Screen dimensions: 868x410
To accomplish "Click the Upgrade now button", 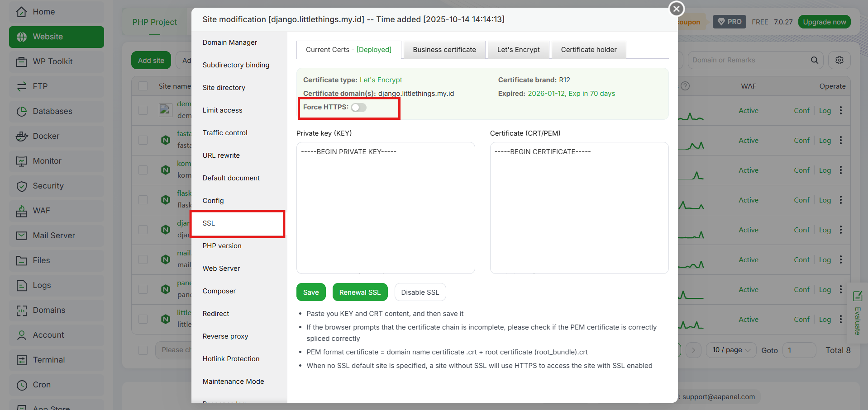I will coord(824,22).
